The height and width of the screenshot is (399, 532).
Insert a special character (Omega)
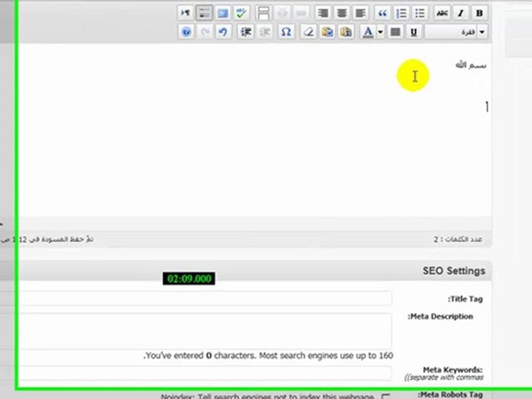pos(286,32)
